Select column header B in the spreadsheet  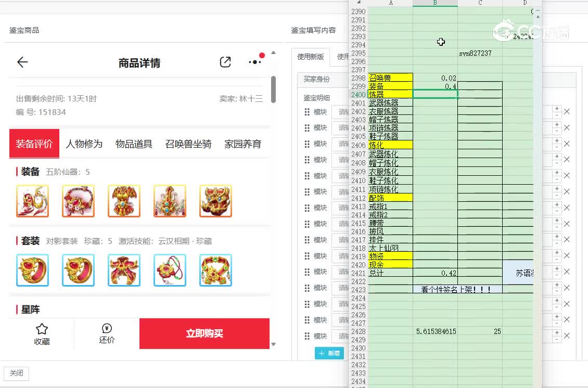(x=435, y=3)
